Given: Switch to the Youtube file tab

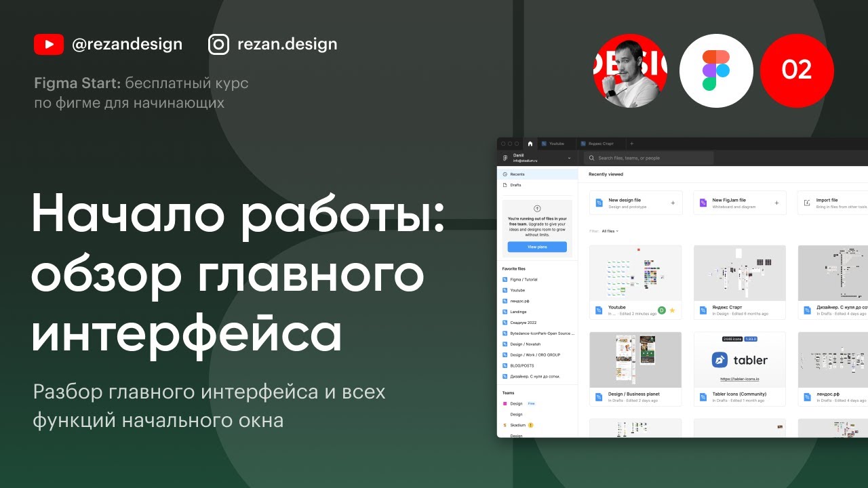Looking at the screenshot, I should (x=557, y=144).
